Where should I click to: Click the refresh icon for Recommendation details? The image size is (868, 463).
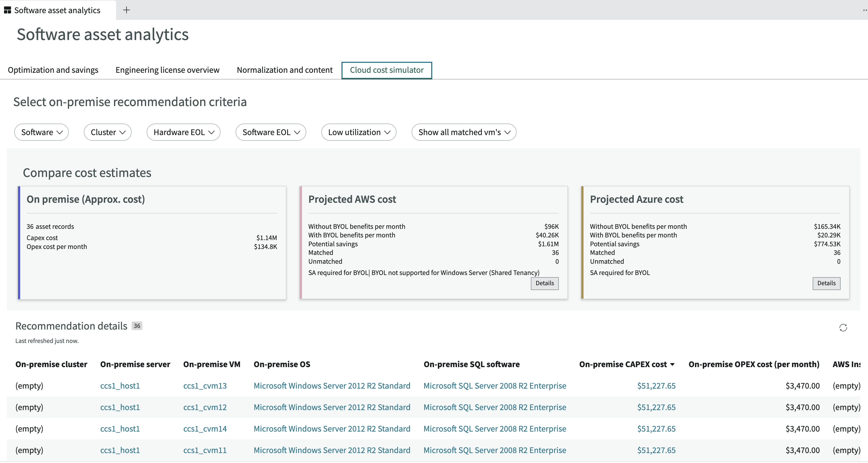(843, 327)
